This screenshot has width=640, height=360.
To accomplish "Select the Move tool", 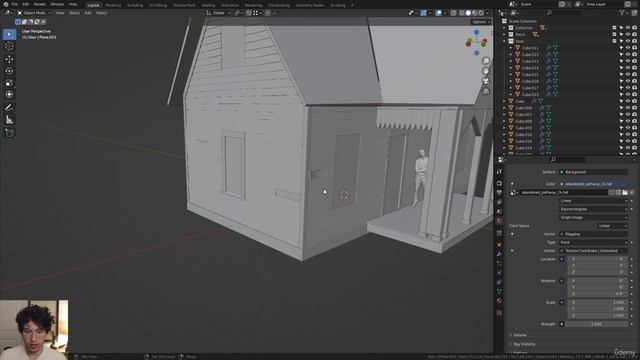I will tap(9, 60).
